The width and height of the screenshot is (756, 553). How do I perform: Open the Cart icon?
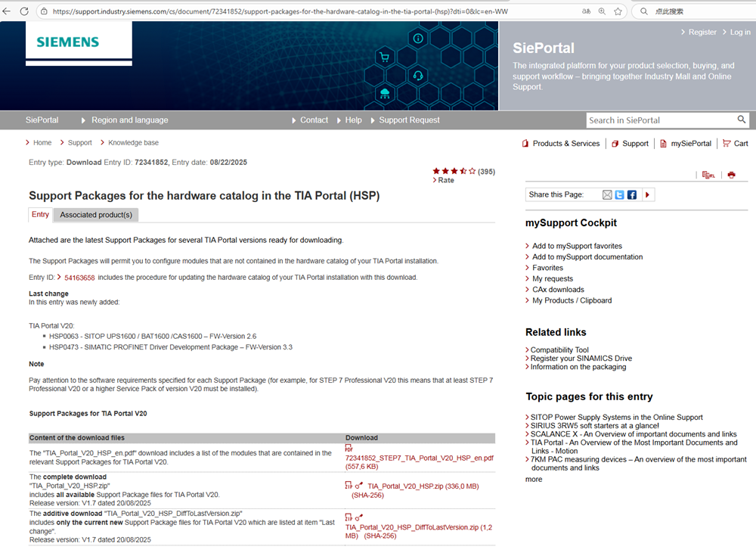tap(727, 143)
